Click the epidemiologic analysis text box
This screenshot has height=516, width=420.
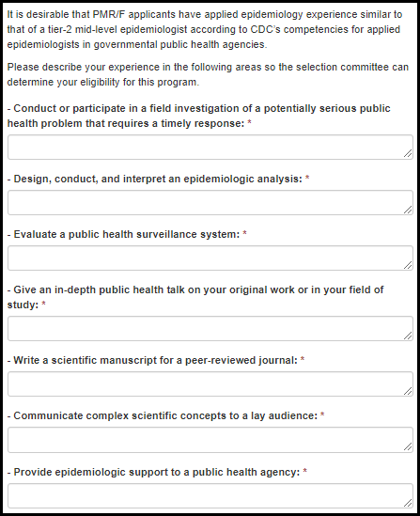point(210,202)
